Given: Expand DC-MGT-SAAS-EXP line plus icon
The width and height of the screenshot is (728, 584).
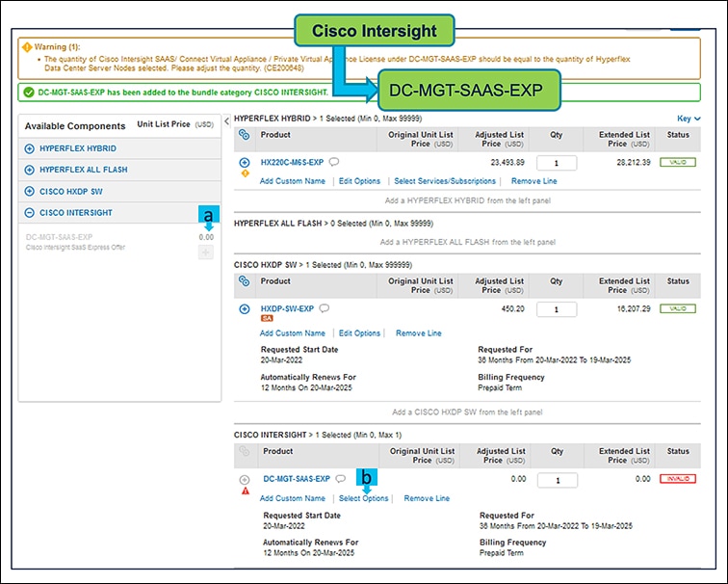Looking at the screenshot, I should (x=245, y=480).
